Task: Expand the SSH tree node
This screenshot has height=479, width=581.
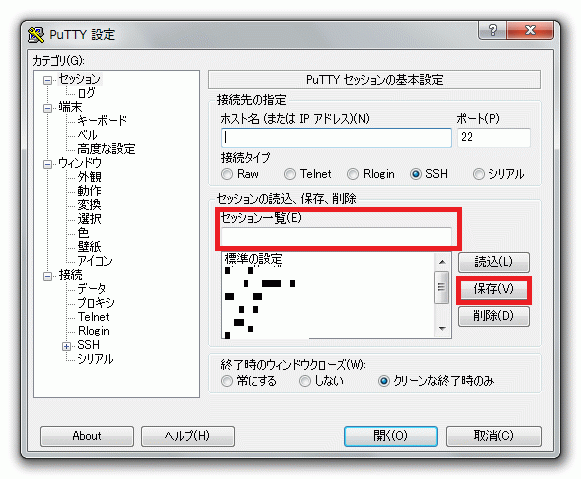Action: coord(66,346)
